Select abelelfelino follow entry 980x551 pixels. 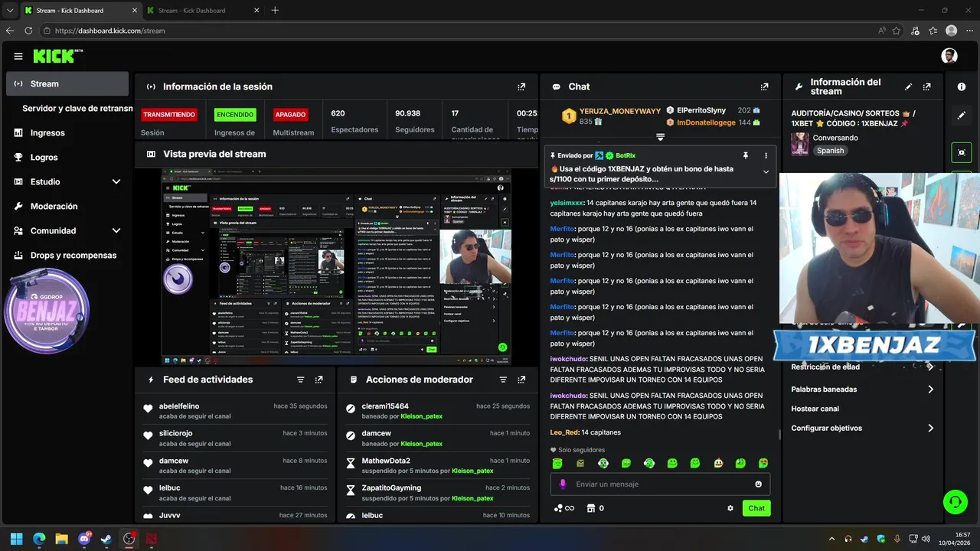pyautogui.click(x=235, y=411)
